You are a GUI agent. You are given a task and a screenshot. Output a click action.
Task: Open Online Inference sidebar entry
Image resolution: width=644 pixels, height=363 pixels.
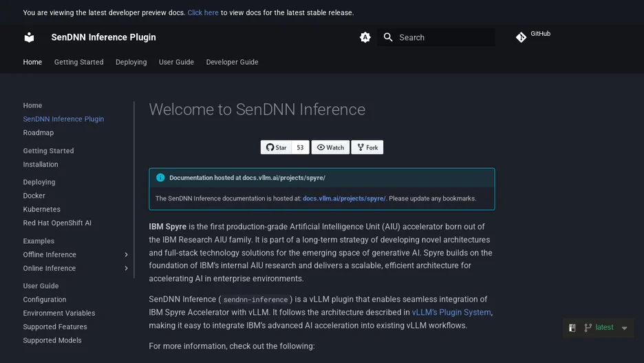pyautogui.click(x=50, y=268)
